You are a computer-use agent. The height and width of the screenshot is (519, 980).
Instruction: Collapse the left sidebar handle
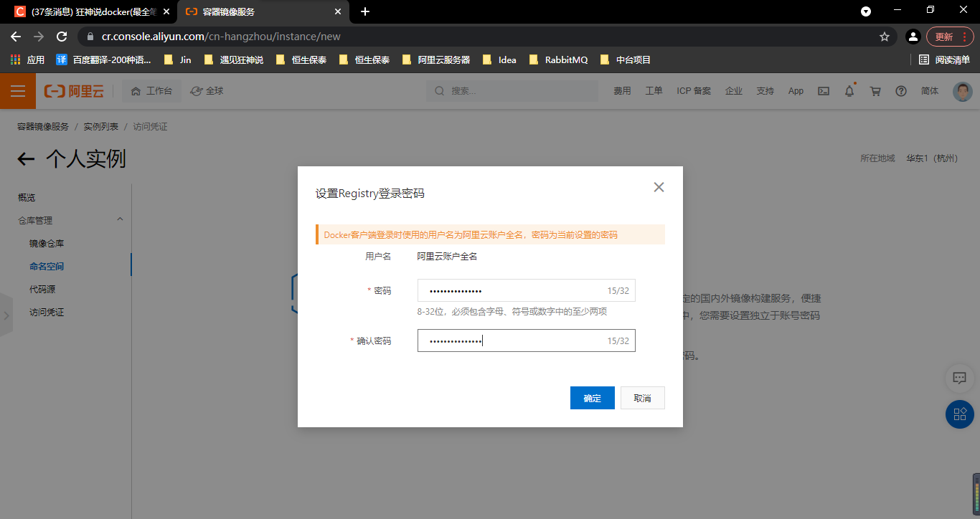6,315
